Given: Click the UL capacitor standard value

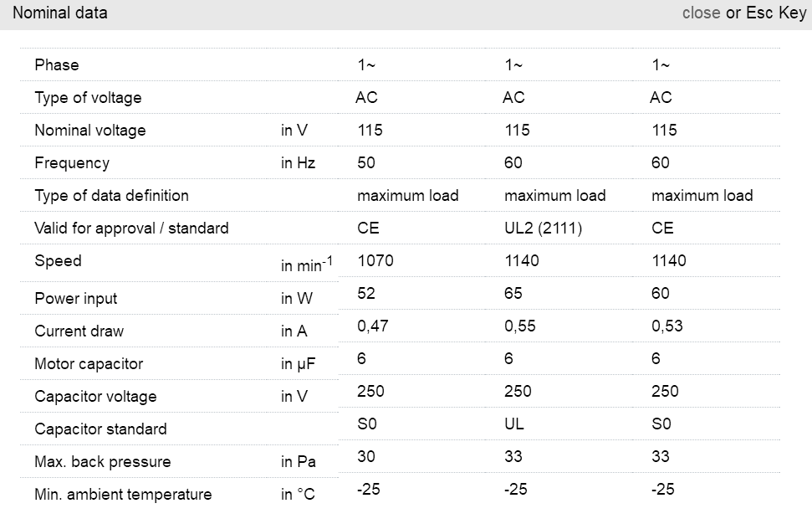Looking at the screenshot, I should (514, 424).
